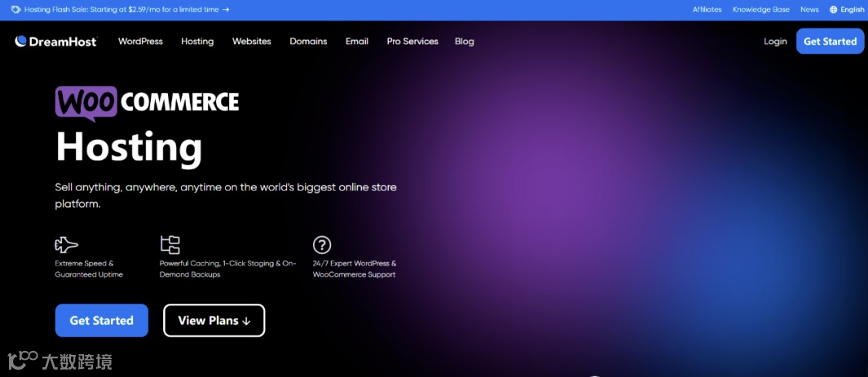Image resolution: width=868 pixels, height=377 pixels.
Task: Open the Affiliates link
Action: click(x=707, y=10)
